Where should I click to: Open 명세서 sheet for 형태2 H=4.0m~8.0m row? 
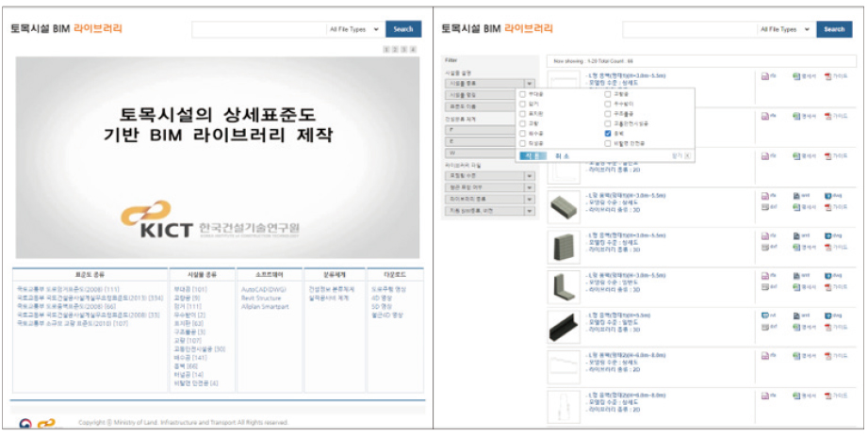point(804,355)
